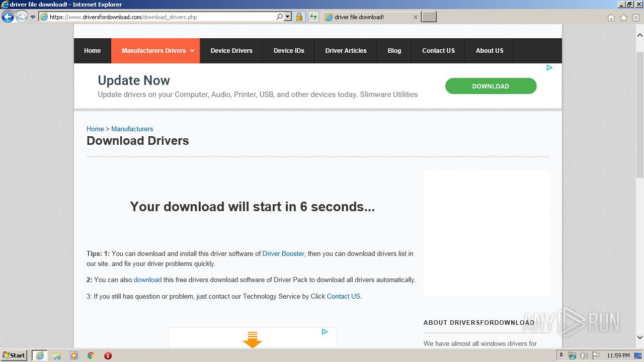Screen dimensions: 644x362
Task: Open the volume speaker tray icon
Action: pyautogui.click(x=584, y=355)
